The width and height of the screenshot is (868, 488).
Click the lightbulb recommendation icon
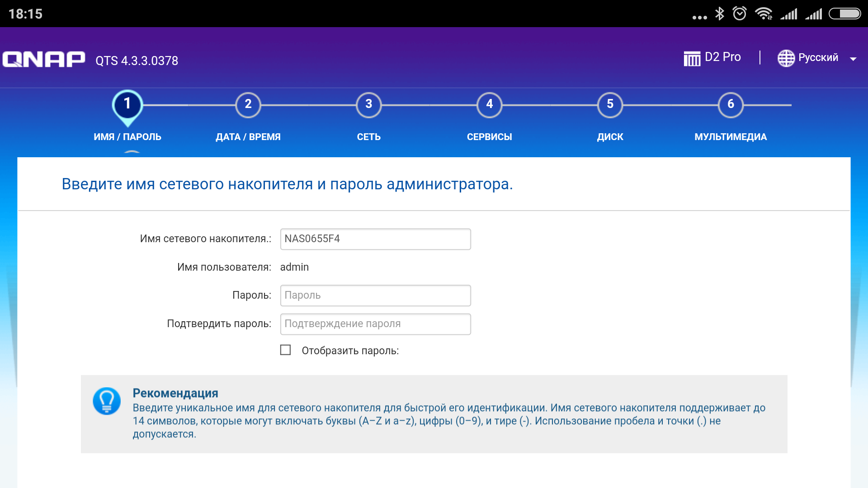tap(107, 401)
